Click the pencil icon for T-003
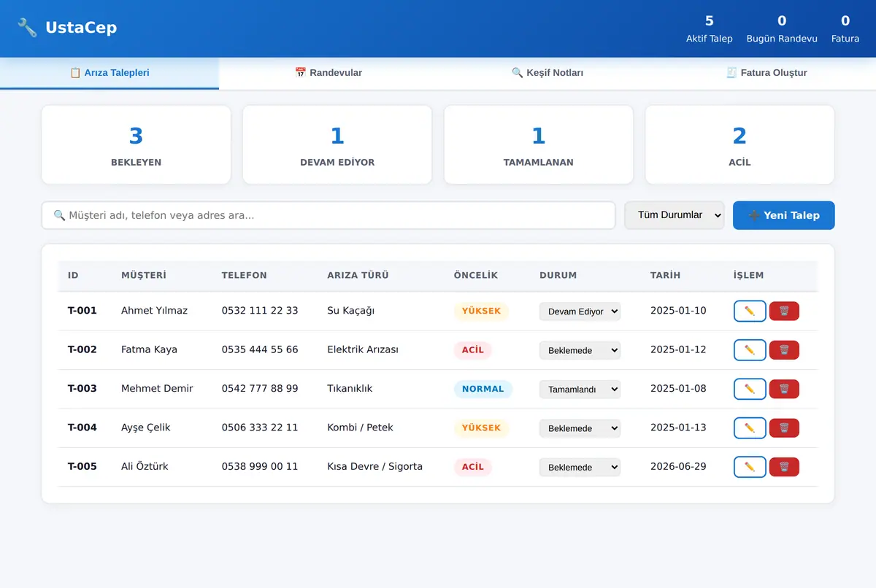The width and height of the screenshot is (876, 588). [x=750, y=389]
